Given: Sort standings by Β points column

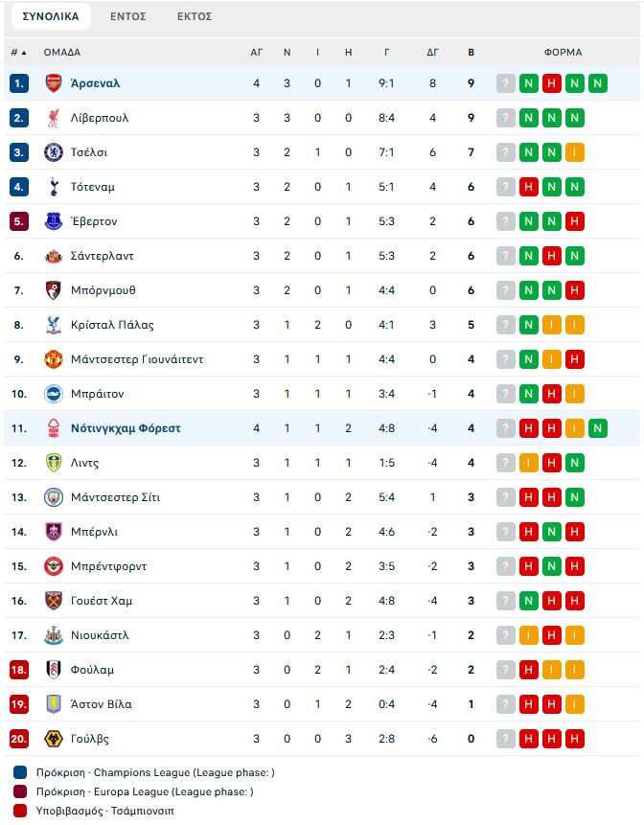Looking at the screenshot, I should click(471, 53).
